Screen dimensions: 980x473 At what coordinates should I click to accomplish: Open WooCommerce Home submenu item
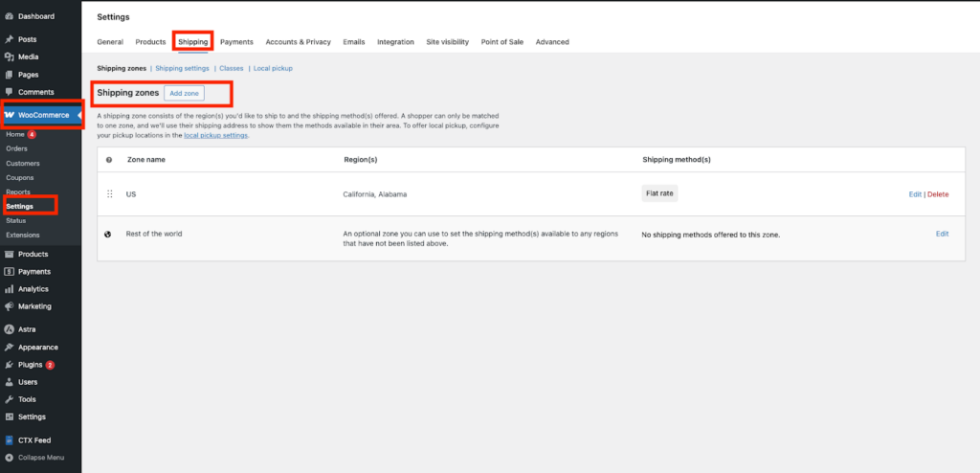15,134
